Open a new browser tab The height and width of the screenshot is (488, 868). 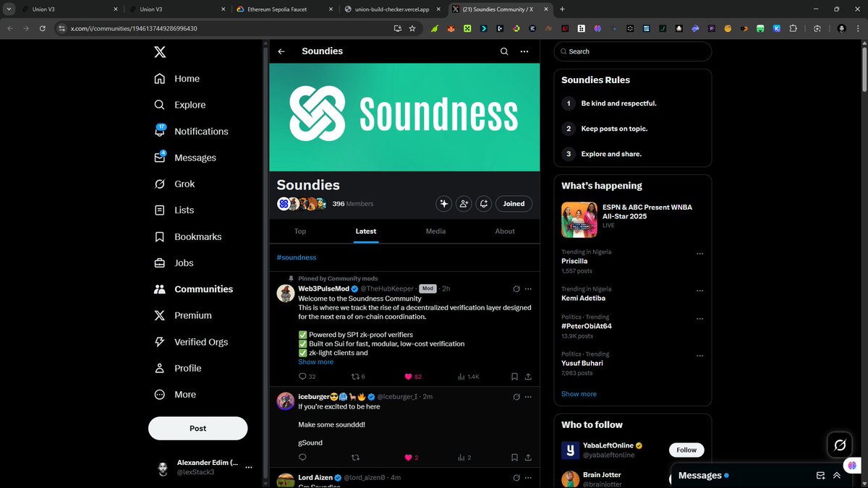pyautogui.click(x=563, y=9)
